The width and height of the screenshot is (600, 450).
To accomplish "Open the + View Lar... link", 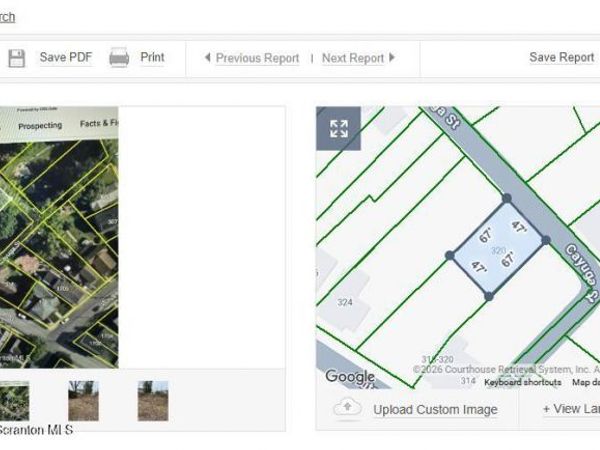I will (571, 409).
